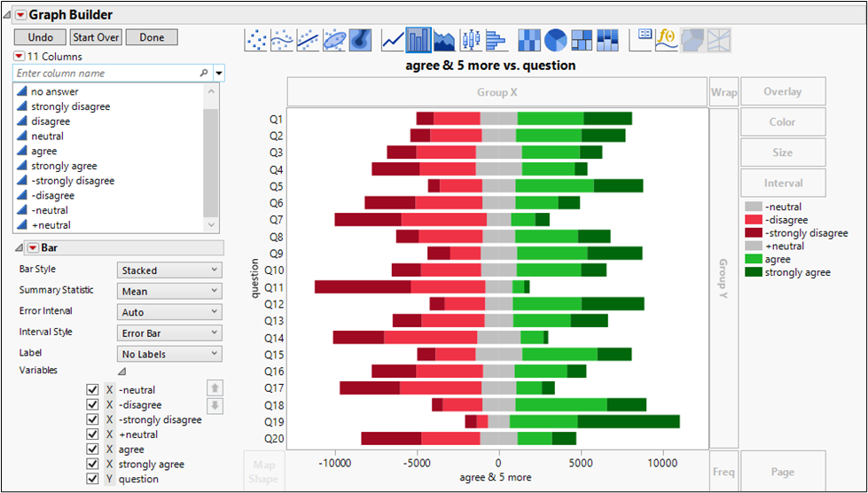Click the Page drop zone
Screen dimensions: 868x493
coord(783,471)
